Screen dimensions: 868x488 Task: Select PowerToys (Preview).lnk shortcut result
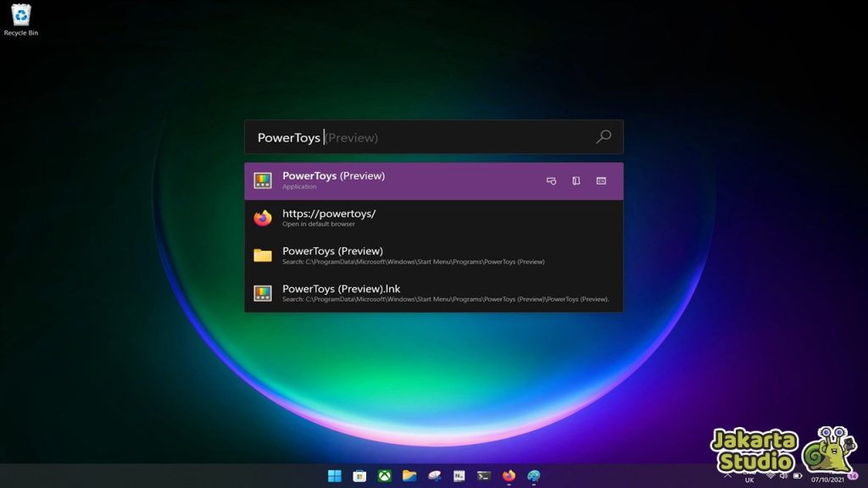[x=433, y=292]
